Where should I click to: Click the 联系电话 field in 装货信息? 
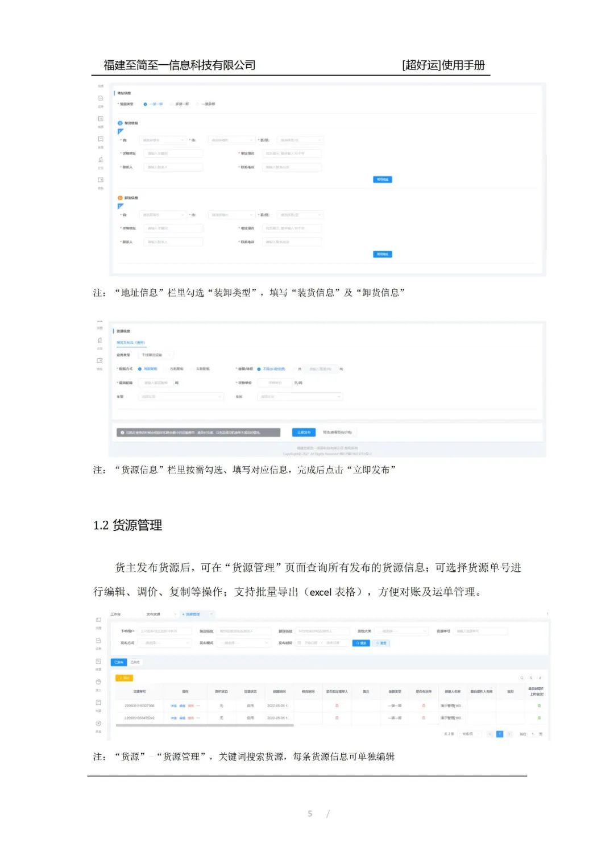point(292,167)
